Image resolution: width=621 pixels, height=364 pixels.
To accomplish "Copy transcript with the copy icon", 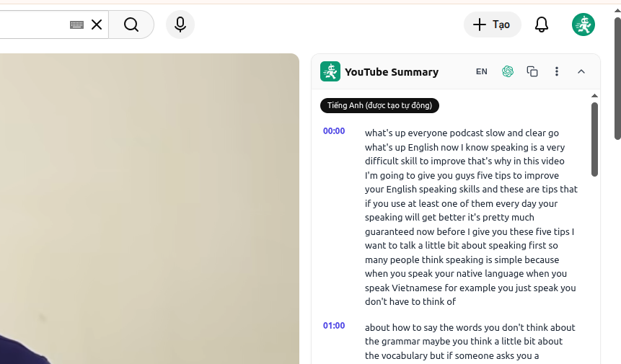I will coord(532,71).
